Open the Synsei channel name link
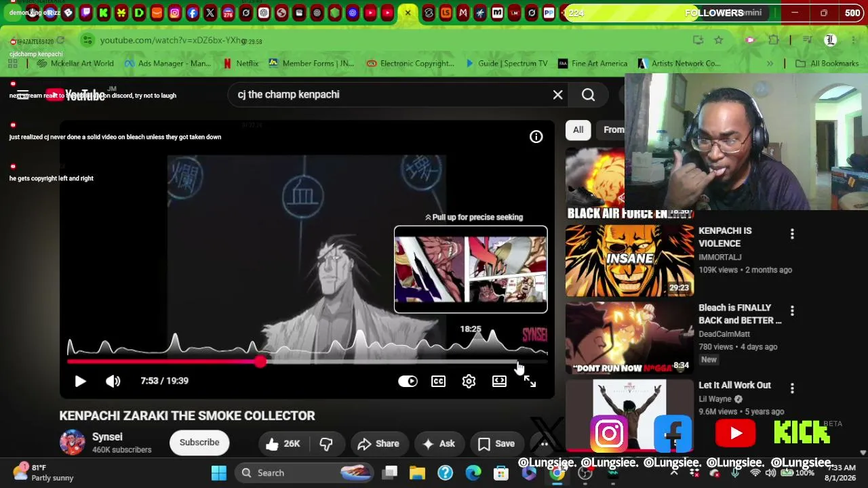This screenshot has height=488, width=868. [107, 437]
